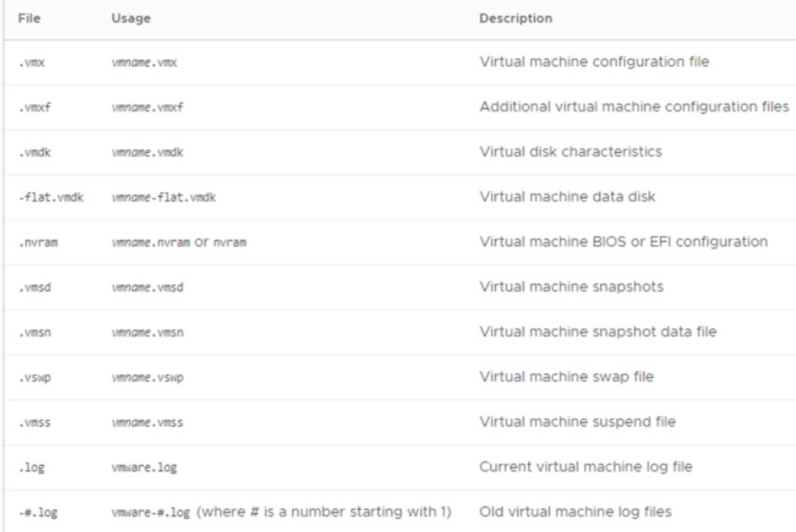
Task: Select the .vmx file extension cell
Action: pos(32,63)
